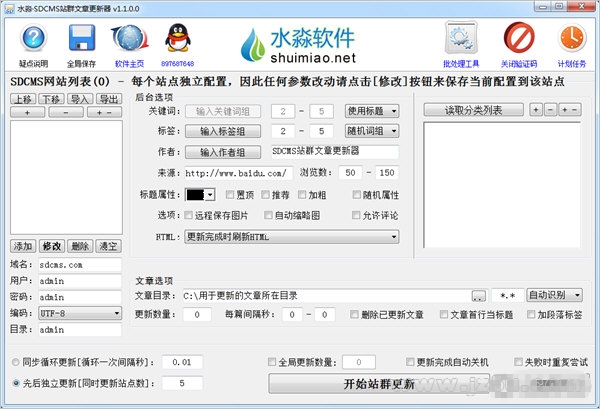Enable 允许评论 checkbox

tap(356, 215)
